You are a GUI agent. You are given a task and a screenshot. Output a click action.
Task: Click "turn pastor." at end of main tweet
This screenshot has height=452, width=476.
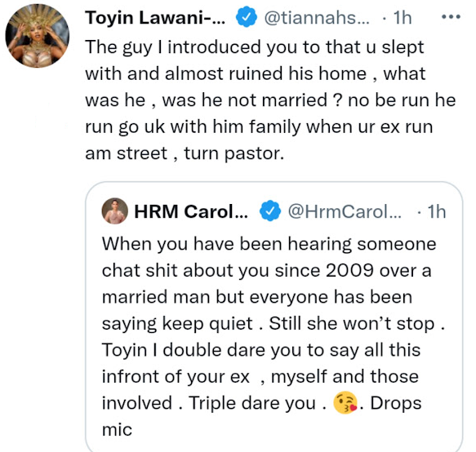tap(234, 153)
